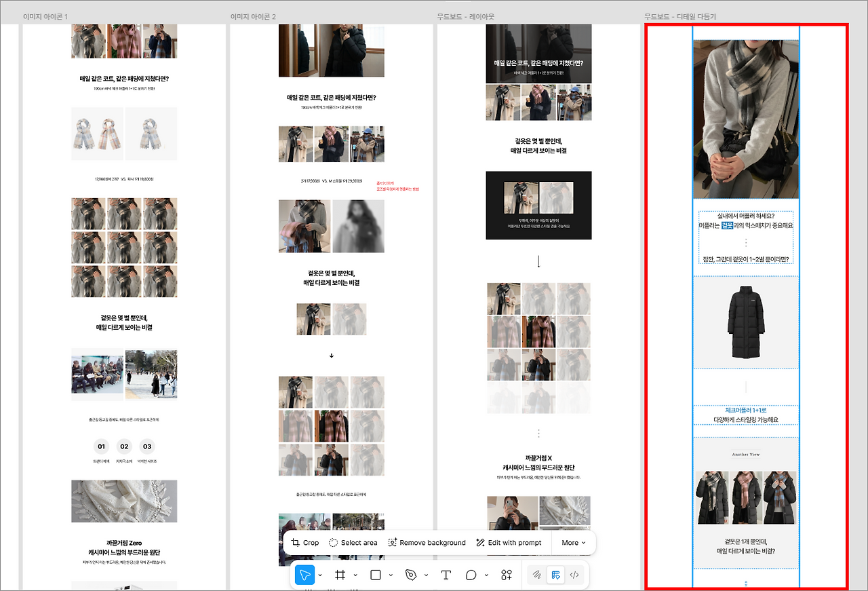868x591 pixels.
Task: Select the Frame tool
Action: click(x=340, y=575)
